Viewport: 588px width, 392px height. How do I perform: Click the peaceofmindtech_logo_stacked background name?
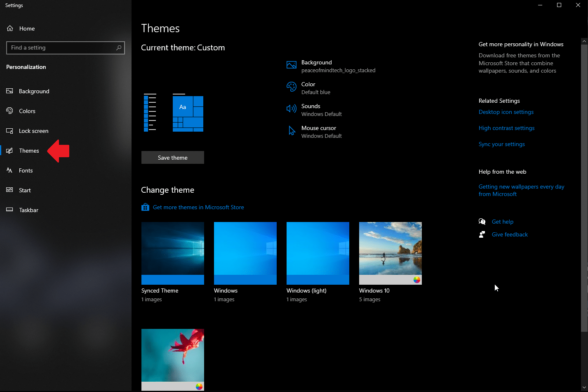[339, 70]
